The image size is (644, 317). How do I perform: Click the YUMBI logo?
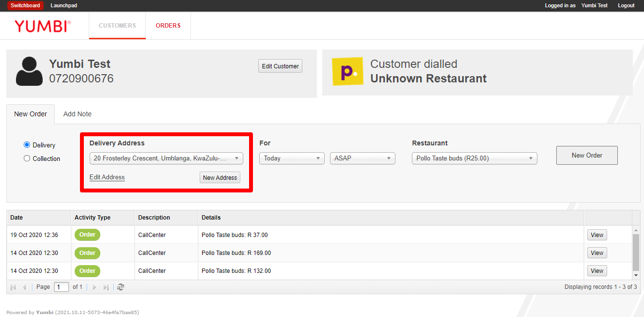(43, 26)
